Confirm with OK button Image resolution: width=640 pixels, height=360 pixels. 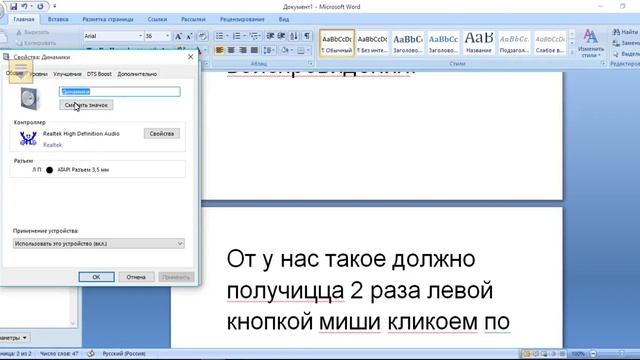96,277
